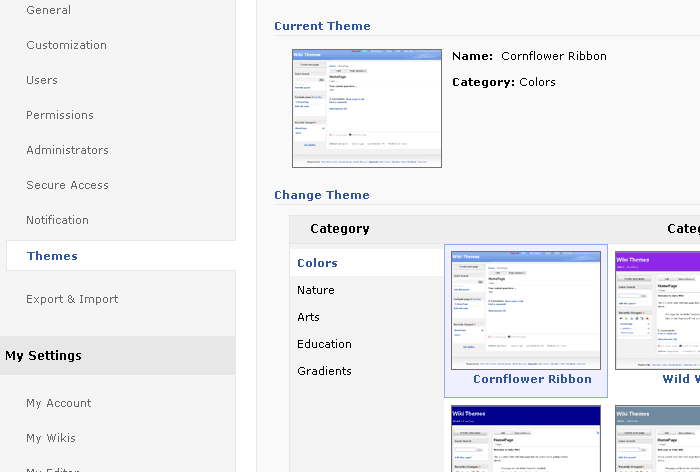Select the Nature theme category
This screenshot has width=700, height=472.
tap(316, 290)
